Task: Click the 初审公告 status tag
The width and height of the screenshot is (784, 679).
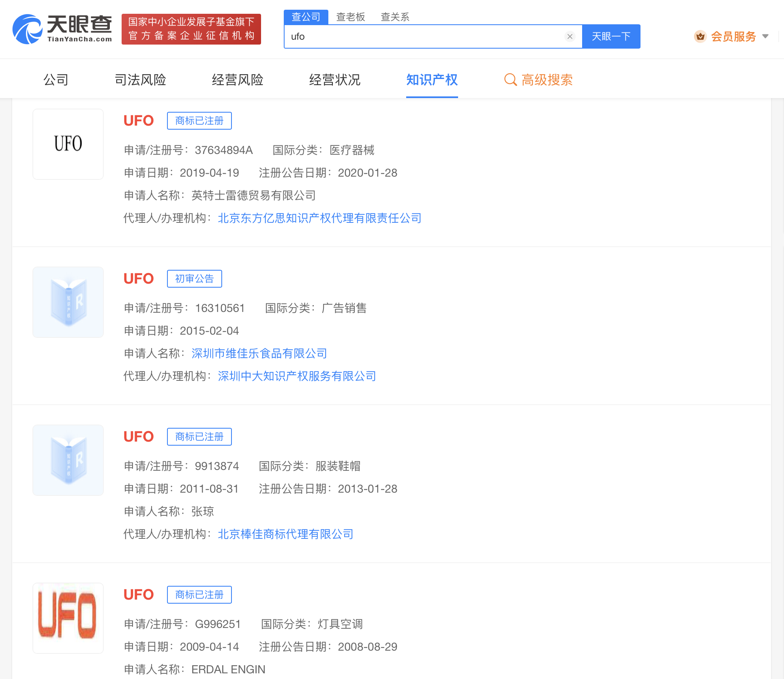Action: coord(194,279)
